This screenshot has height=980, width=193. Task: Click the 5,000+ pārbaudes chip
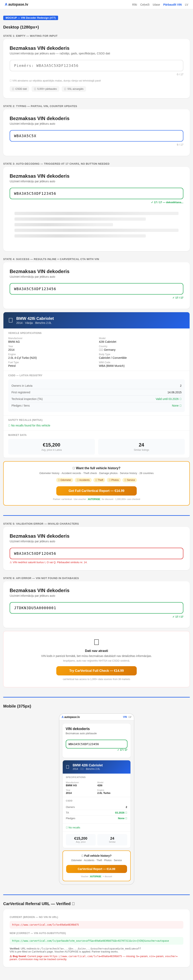[x=45, y=89]
